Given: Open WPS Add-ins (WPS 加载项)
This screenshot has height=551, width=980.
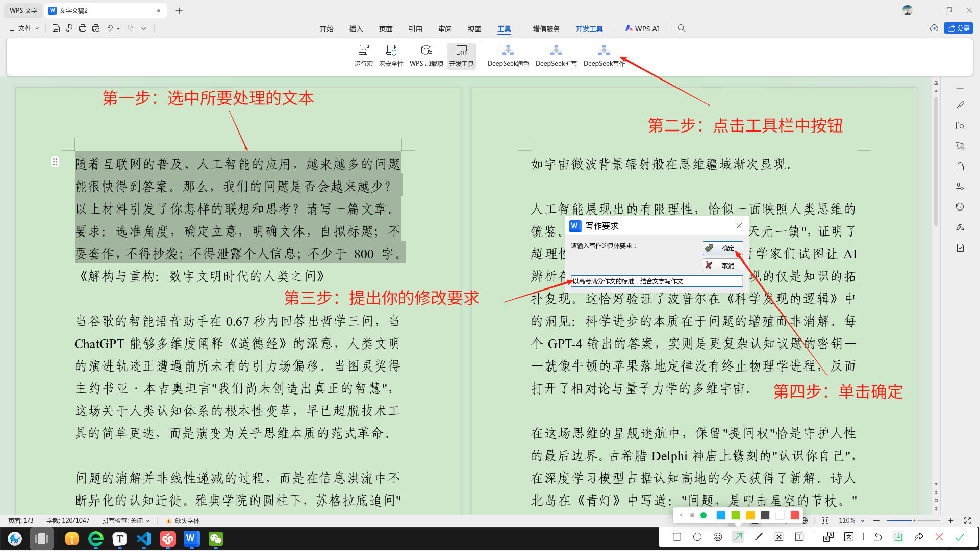Looking at the screenshot, I should point(426,56).
